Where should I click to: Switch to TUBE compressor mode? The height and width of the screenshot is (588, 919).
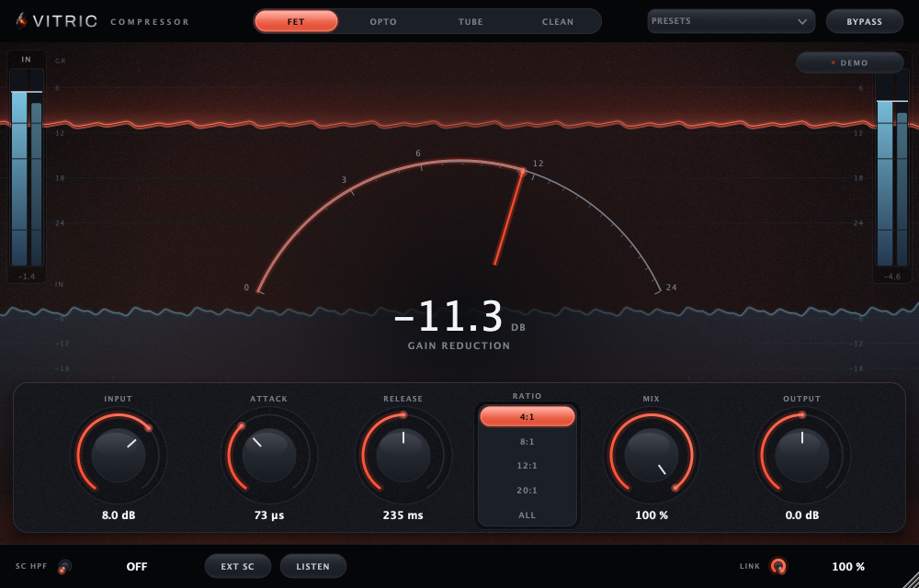471,22
